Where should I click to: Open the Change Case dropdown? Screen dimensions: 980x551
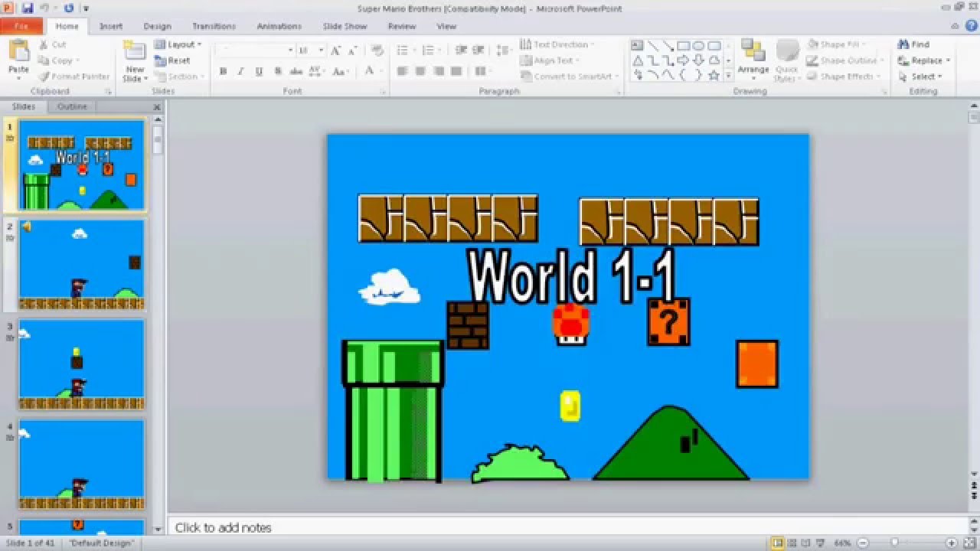(341, 71)
